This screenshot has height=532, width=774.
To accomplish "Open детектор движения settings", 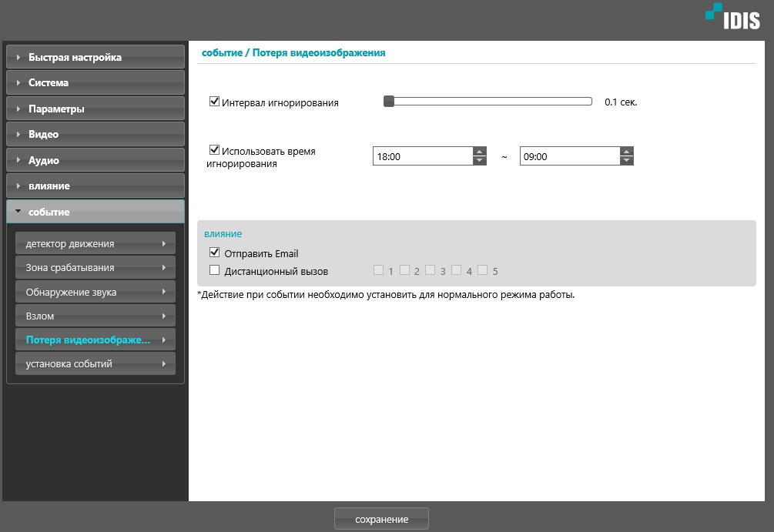I will [95, 243].
